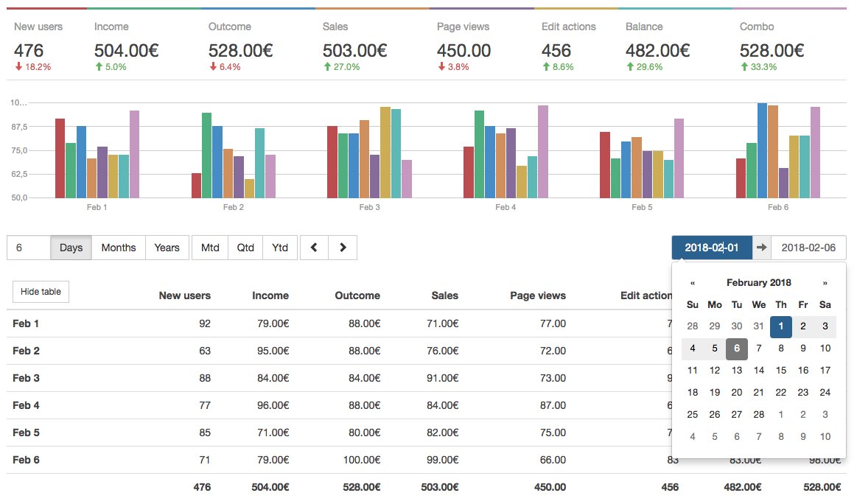This screenshot has width=857, height=504.
Task: Choose Mtd range preset
Action: 210,248
